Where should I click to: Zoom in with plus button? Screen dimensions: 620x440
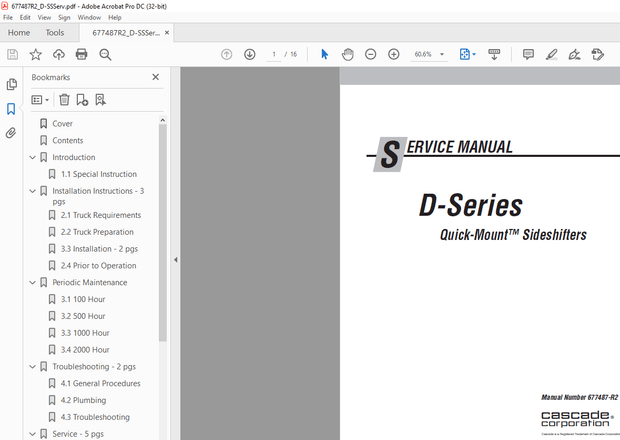[x=394, y=54]
